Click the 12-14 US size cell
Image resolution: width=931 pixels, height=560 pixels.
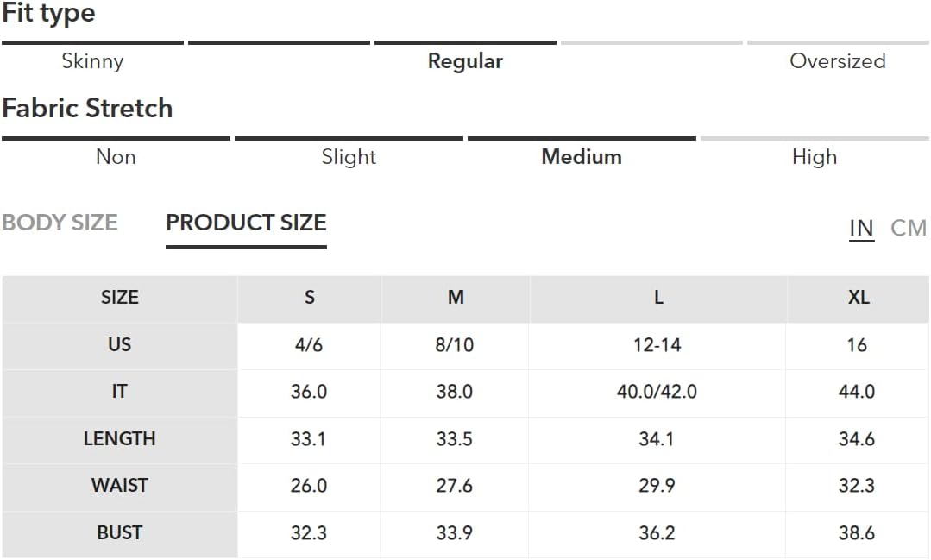[657, 345]
